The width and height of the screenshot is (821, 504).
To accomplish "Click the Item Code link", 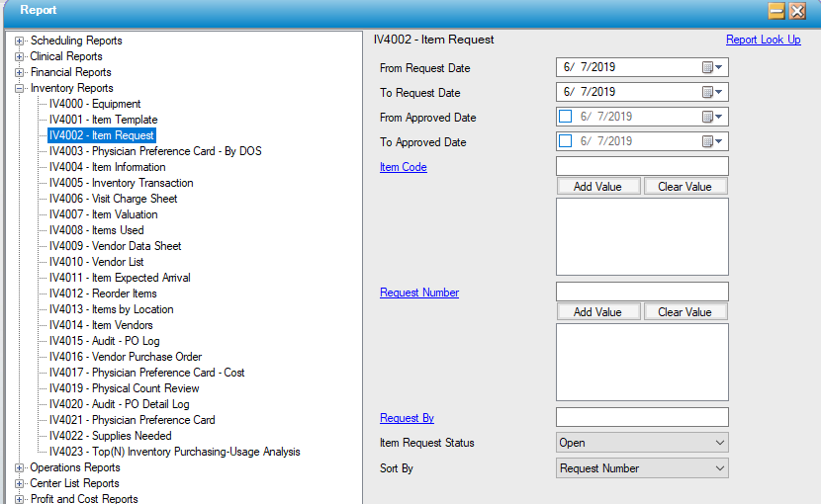I will 404,167.
